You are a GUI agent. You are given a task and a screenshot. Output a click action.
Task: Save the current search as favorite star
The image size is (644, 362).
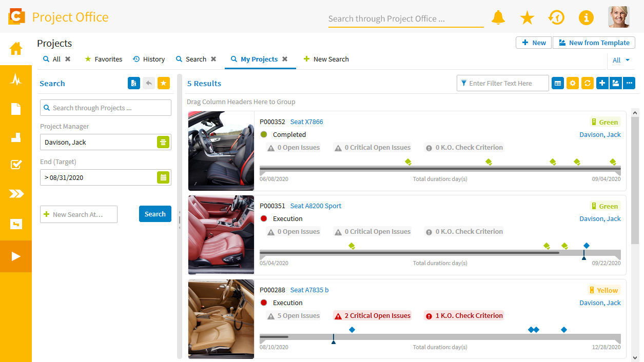click(x=164, y=83)
